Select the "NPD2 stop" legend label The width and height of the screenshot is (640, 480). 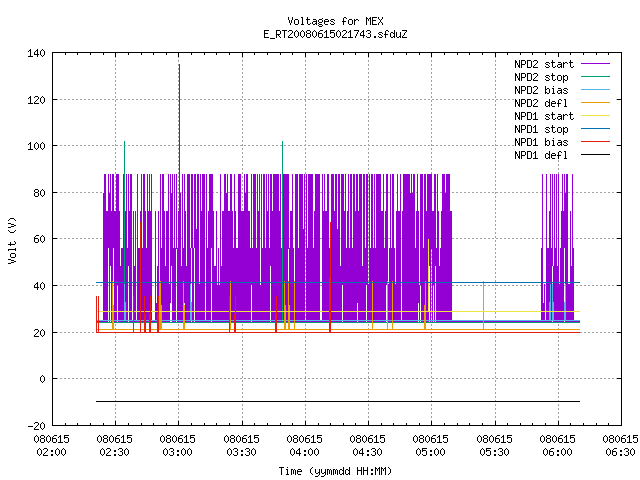[541, 77]
